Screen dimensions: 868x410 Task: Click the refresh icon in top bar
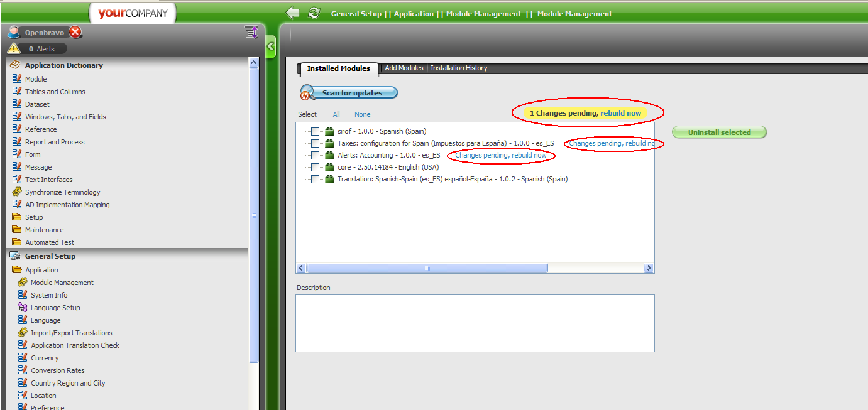click(314, 13)
